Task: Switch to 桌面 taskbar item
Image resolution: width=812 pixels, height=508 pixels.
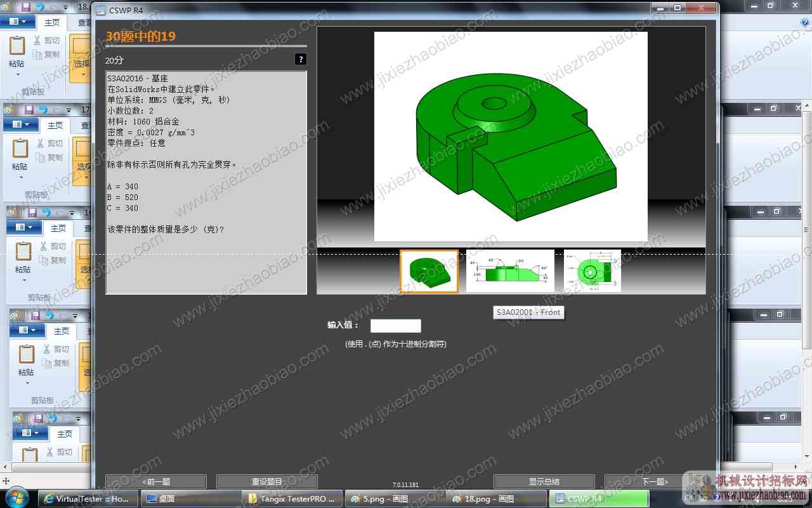Action: [190, 498]
